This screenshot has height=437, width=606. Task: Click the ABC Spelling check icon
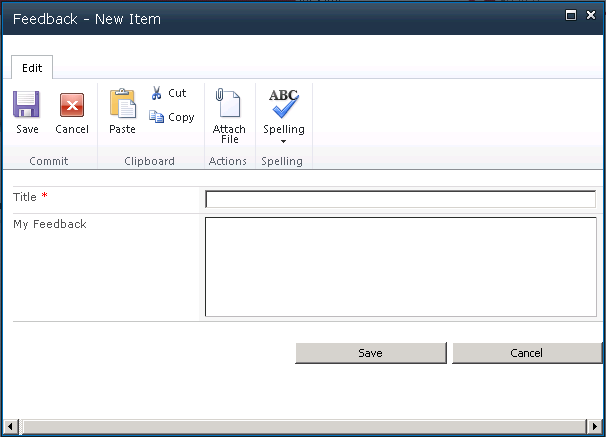click(x=284, y=103)
